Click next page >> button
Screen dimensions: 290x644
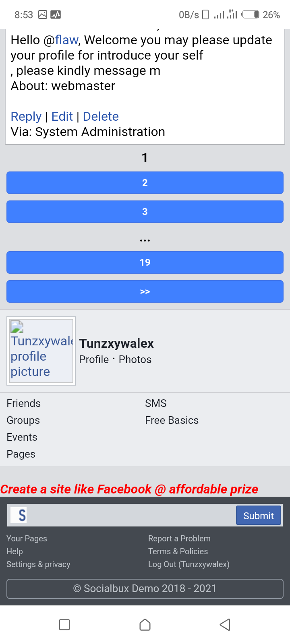[145, 291]
